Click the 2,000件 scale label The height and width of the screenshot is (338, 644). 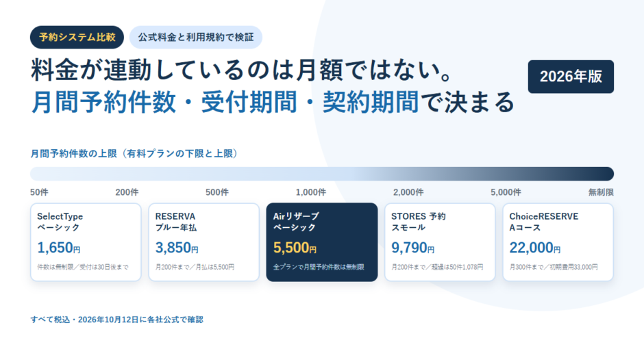click(x=408, y=192)
